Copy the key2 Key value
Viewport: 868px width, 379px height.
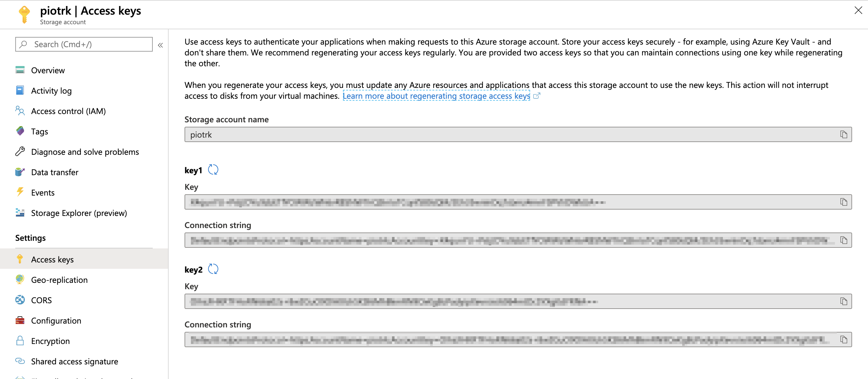(x=843, y=301)
